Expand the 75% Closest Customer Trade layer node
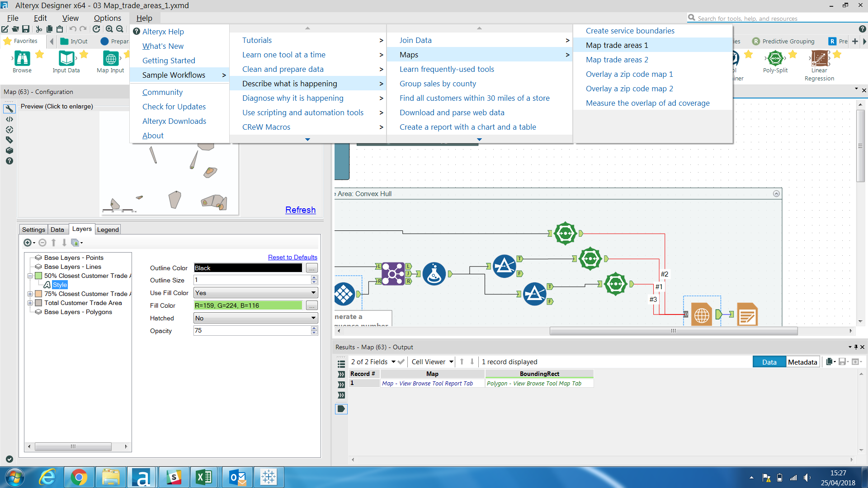This screenshot has width=868, height=488. (29, 293)
